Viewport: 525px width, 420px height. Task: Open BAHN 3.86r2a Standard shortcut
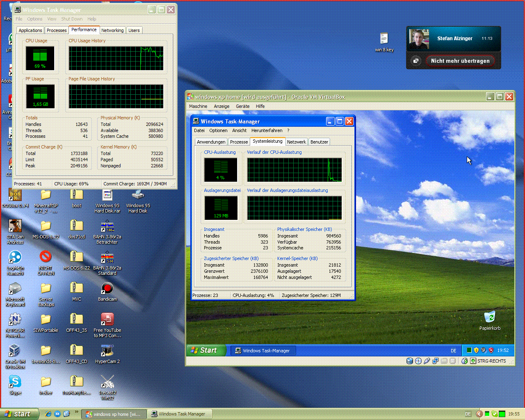(x=107, y=257)
